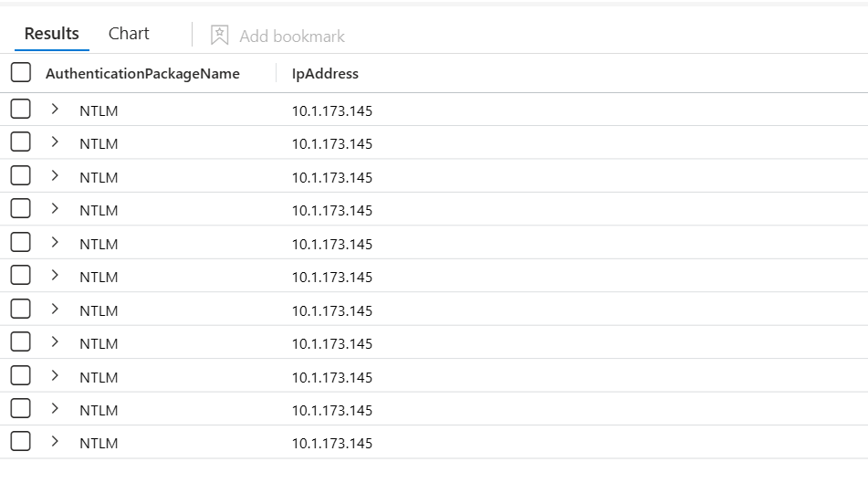This screenshot has width=868, height=504.
Task: Expand the seventh NTLM row
Action: click(x=55, y=310)
